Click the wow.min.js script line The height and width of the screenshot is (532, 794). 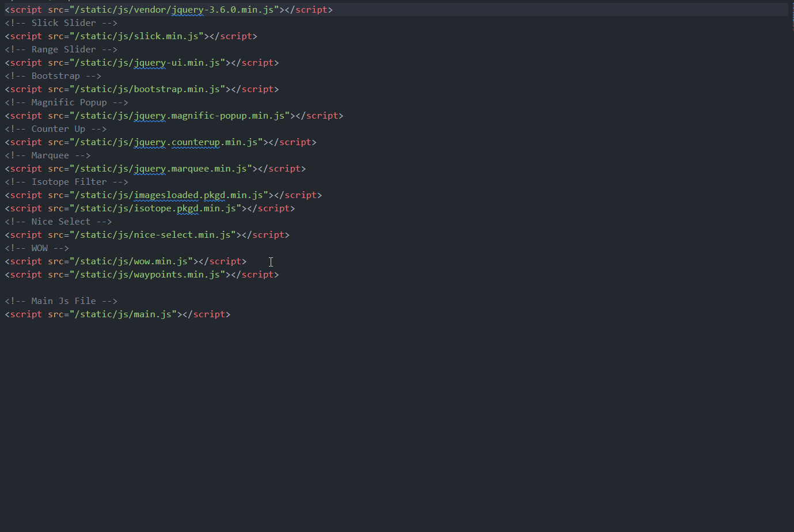(x=126, y=261)
